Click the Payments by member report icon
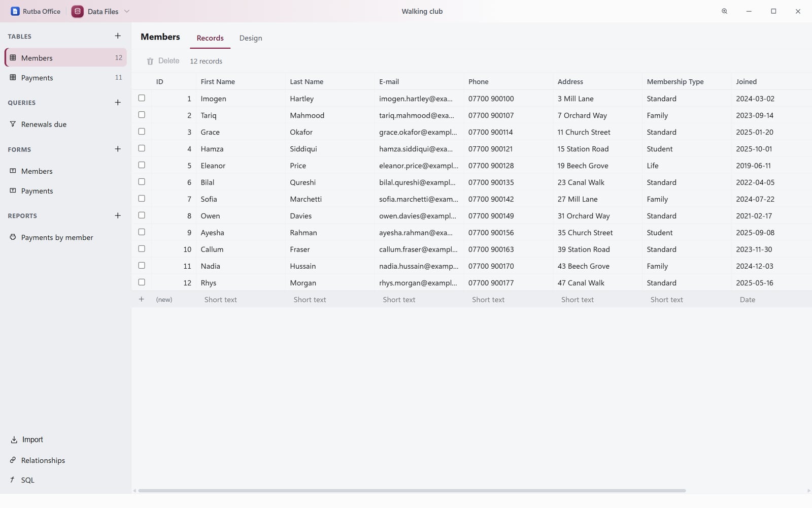The width and height of the screenshot is (812, 508). coord(13,237)
